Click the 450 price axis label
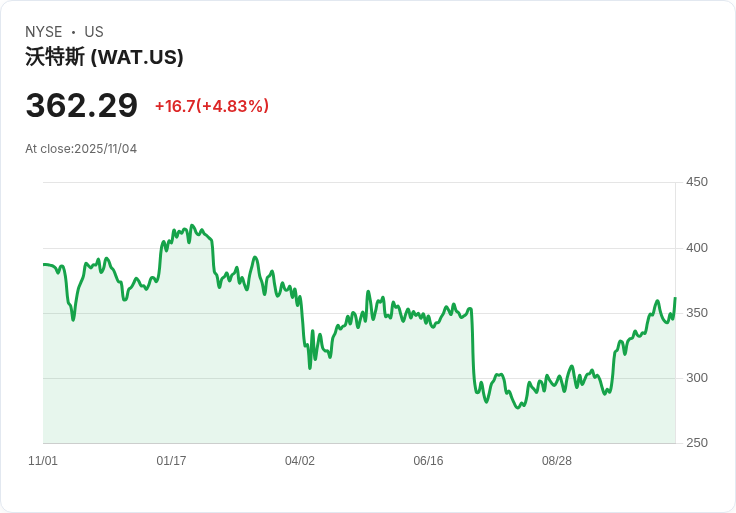 point(697,182)
